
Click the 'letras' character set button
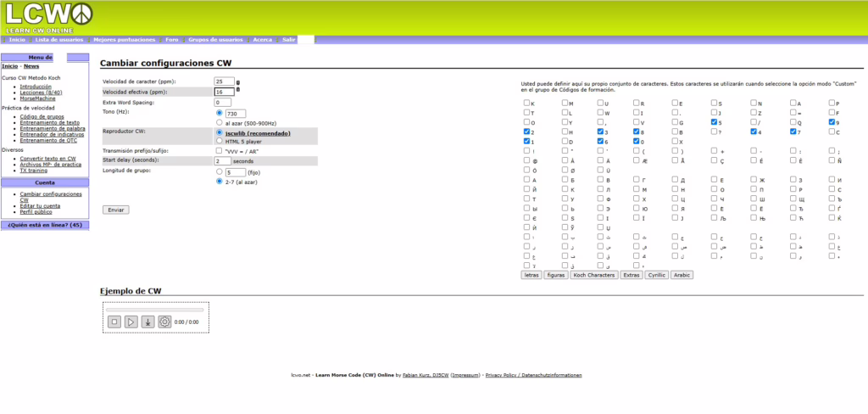[x=531, y=275]
